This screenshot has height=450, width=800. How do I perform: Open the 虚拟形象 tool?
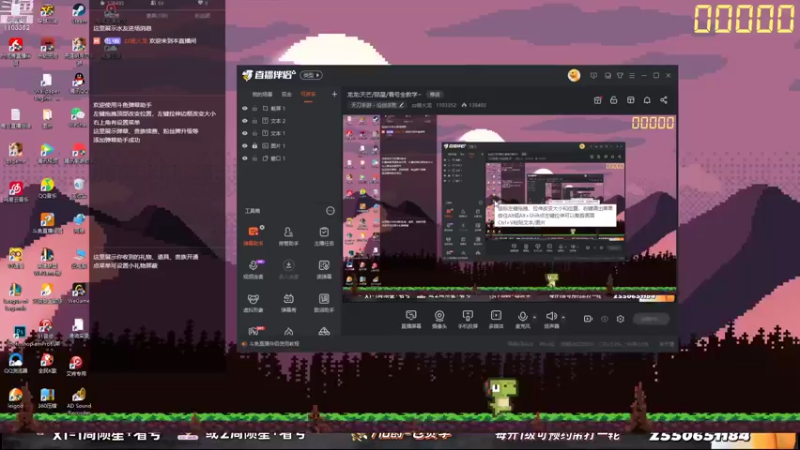pyautogui.click(x=254, y=303)
